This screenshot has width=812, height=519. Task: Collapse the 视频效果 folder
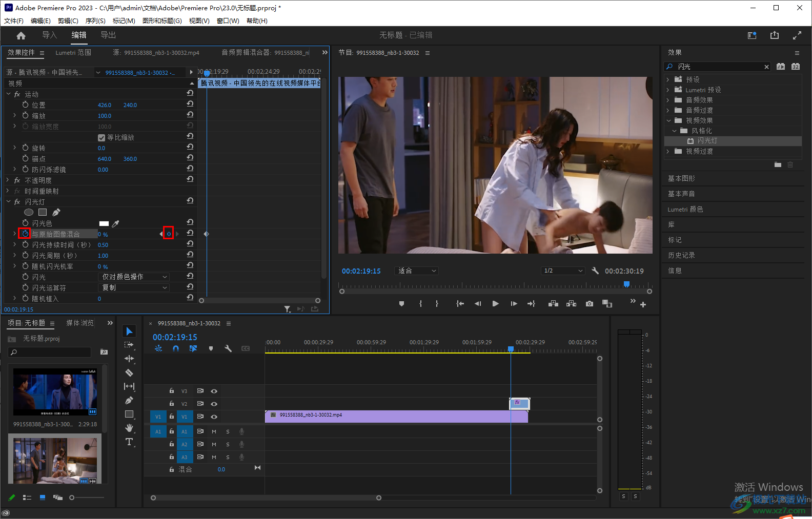coord(668,120)
